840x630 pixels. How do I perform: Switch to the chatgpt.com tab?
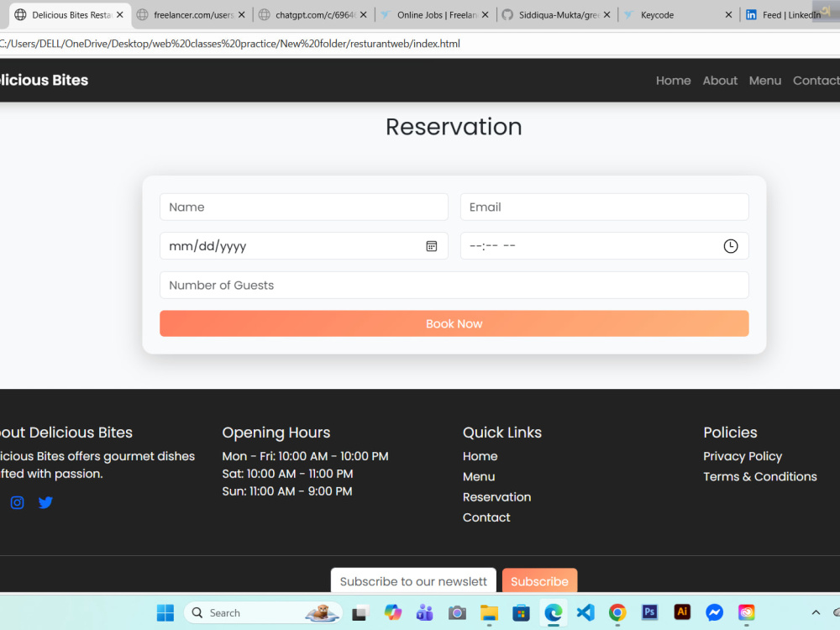[314, 15]
